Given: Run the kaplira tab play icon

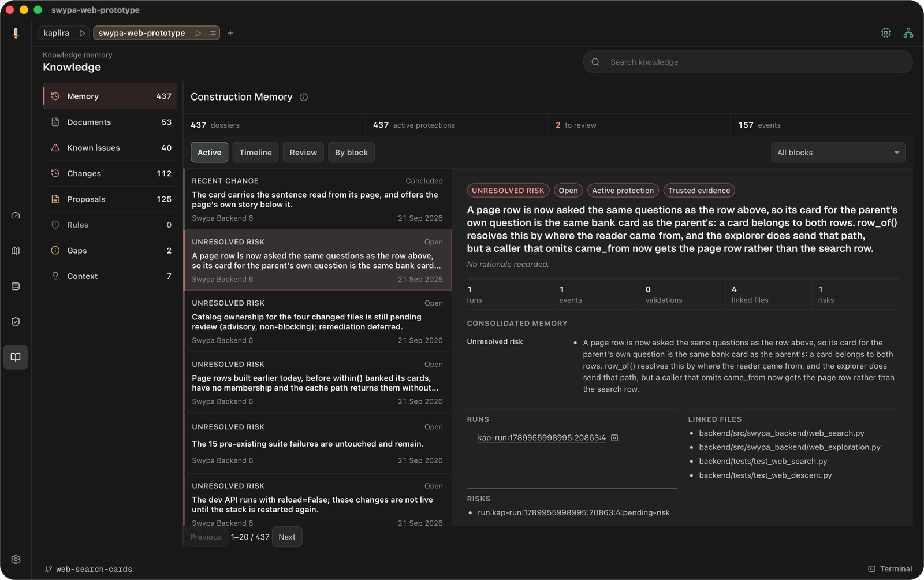Looking at the screenshot, I should tap(82, 33).
